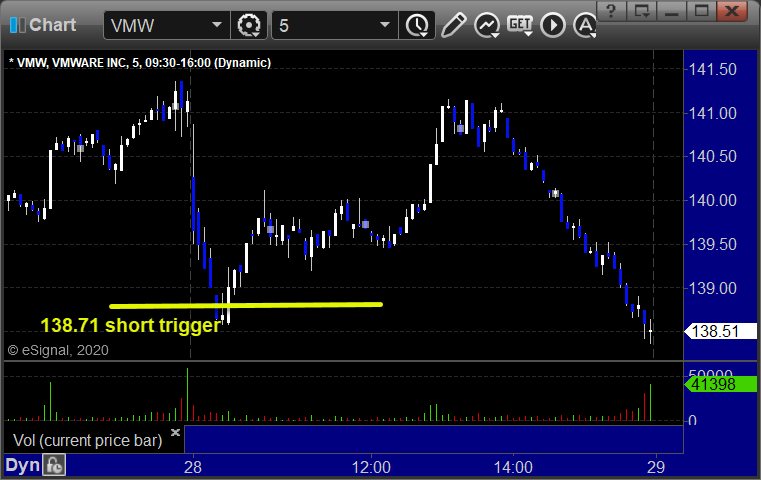Click the 140.00 price axis label
This screenshot has width=761, height=480.
(x=713, y=200)
